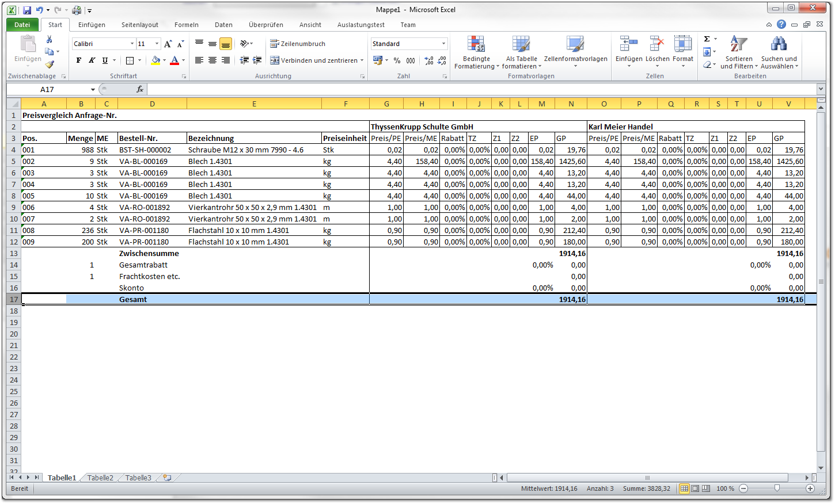The image size is (835, 504).
Task: Switch to the Überprüfen ribbon tab
Action: click(266, 25)
